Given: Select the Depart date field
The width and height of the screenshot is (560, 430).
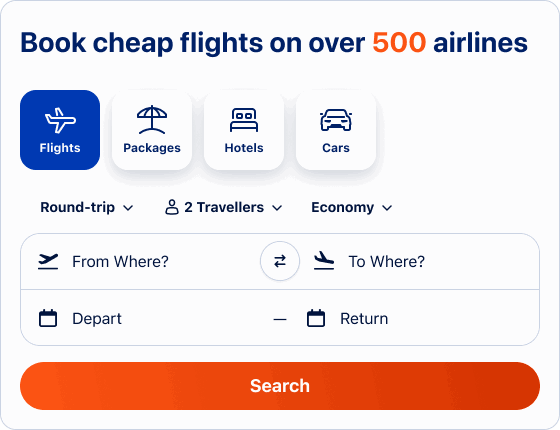Looking at the screenshot, I should click(x=146, y=318).
